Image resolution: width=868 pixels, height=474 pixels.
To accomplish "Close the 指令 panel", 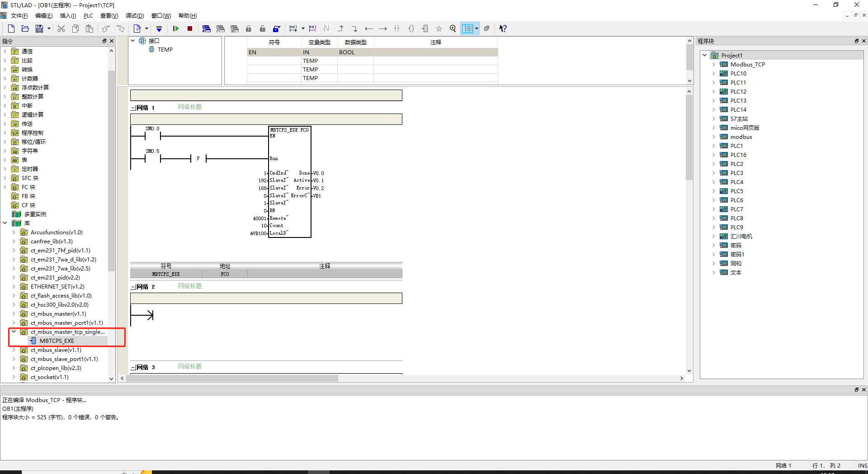I will pos(112,41).
